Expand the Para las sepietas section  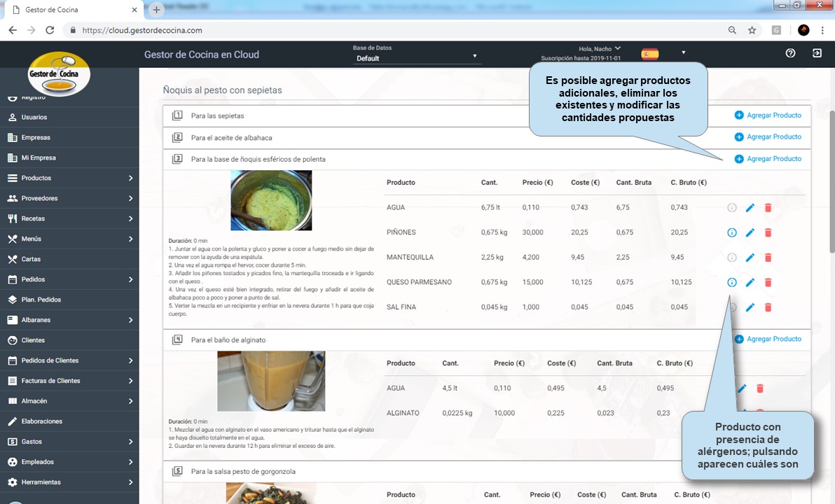(217, 115)
